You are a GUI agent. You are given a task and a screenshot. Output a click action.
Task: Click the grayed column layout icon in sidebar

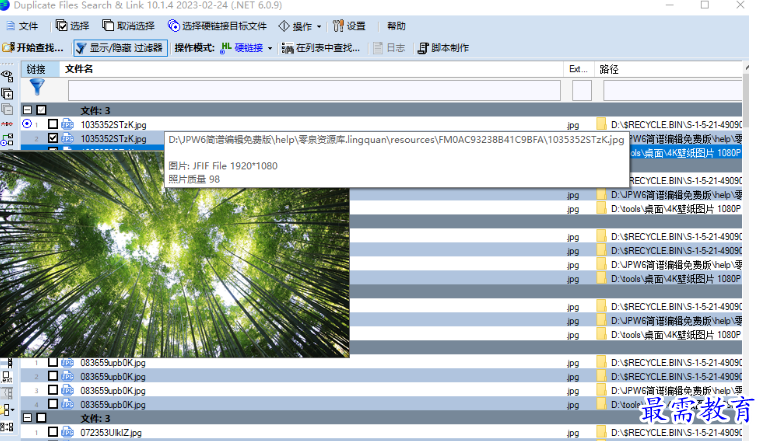7,393
